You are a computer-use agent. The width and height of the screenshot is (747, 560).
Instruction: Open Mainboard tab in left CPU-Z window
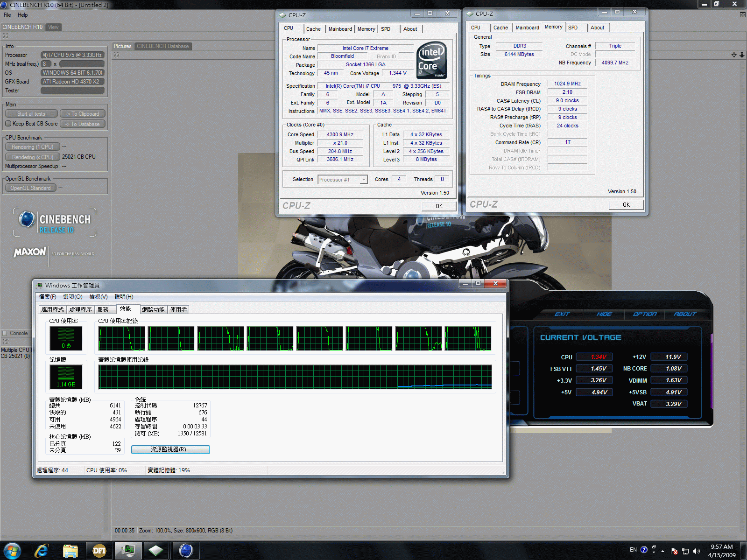click(x=340, y=29)
